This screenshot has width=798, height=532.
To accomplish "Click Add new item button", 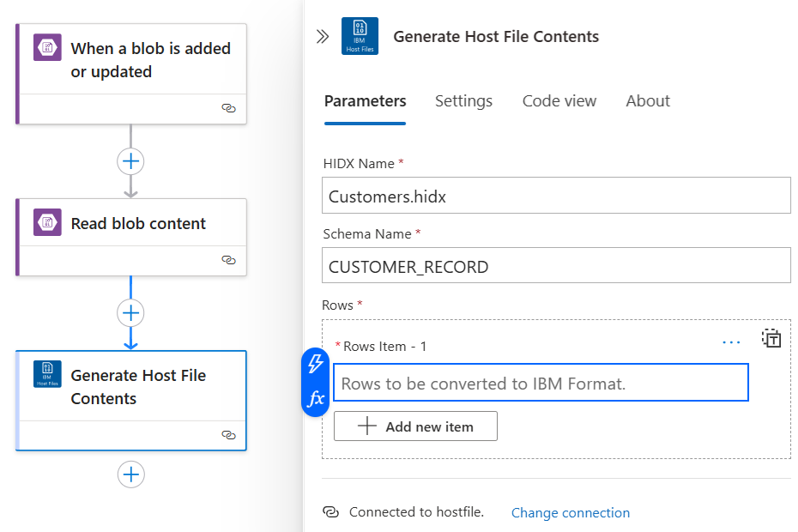I will tap(415, 426).
